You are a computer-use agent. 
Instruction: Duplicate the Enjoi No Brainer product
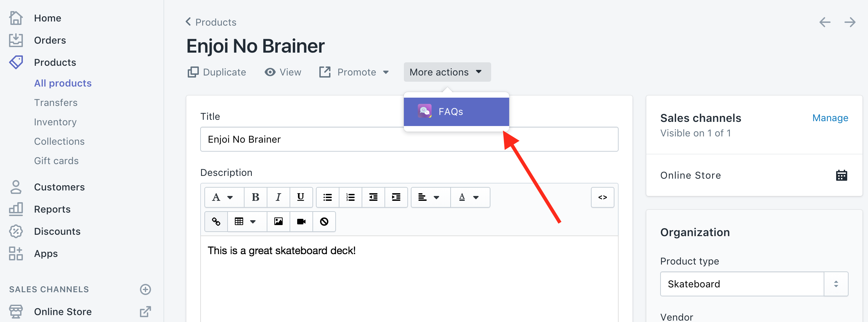(x=217, y=72)
